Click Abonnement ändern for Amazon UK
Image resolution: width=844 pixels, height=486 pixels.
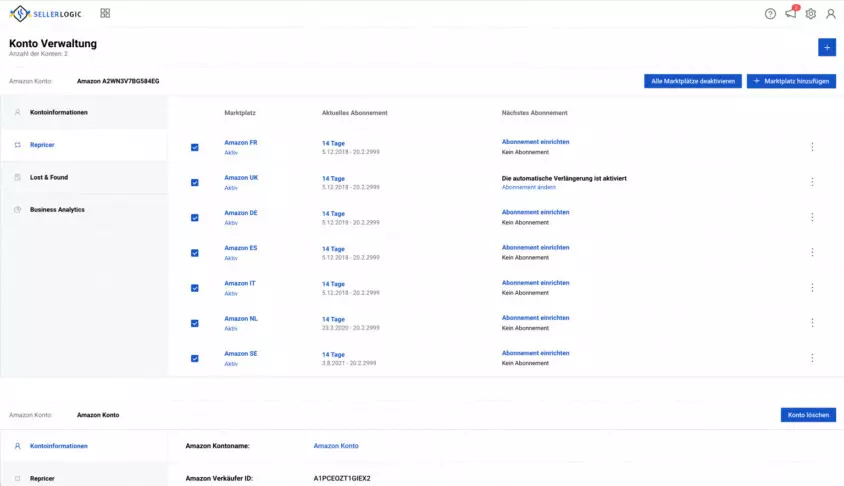(529, 187)
